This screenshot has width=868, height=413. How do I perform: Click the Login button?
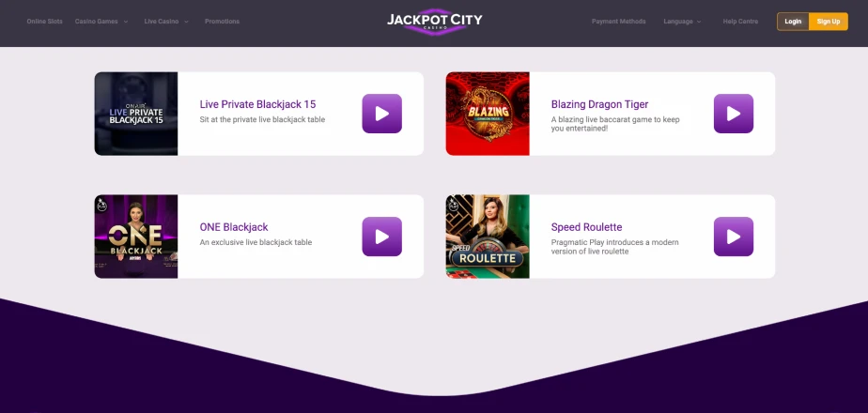(x=793, y=22)
